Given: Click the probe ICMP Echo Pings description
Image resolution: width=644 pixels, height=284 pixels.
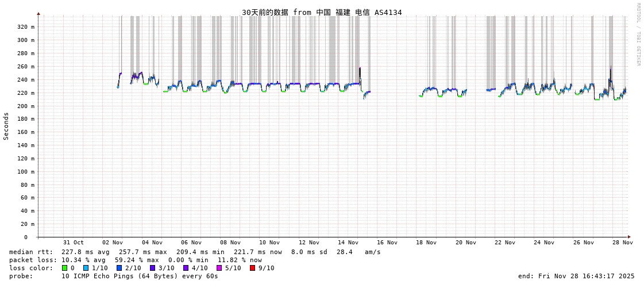Looking at the screenshot, I should coord(114,276).
